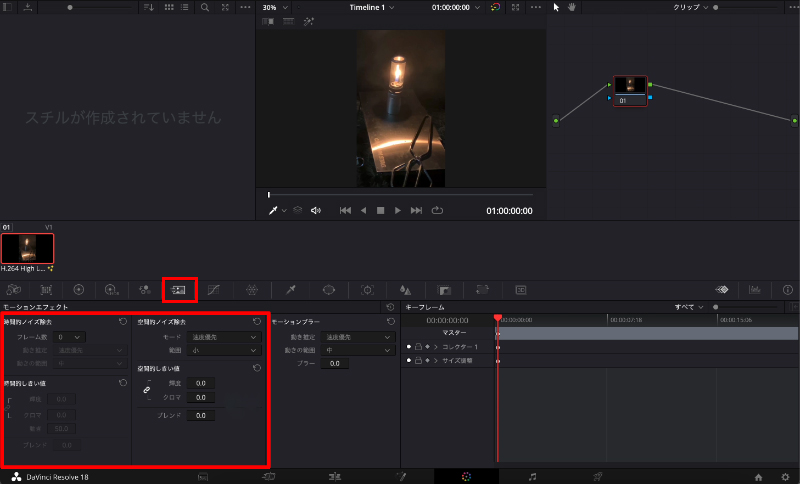
Task: Toggle the spatial threshold link icon
Action: (x=146, y=390)
